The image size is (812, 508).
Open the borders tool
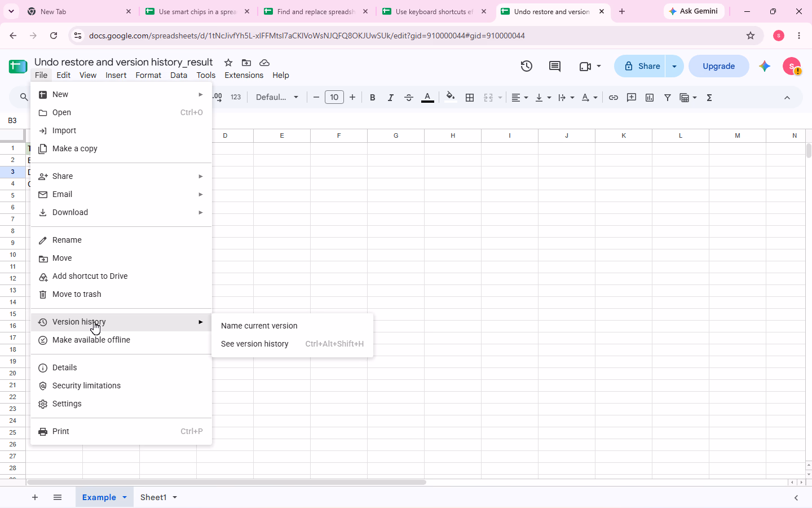pyautogui.click(x=470, y=98)
